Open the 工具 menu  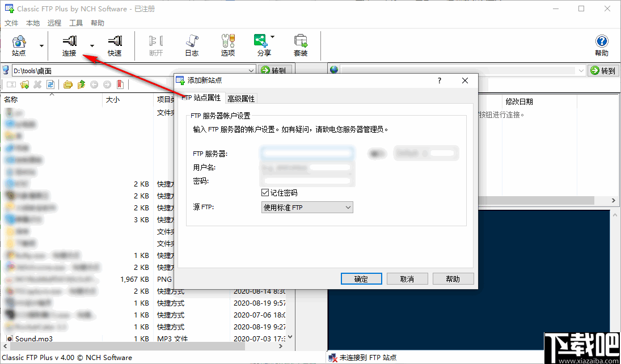coord(76,23)
